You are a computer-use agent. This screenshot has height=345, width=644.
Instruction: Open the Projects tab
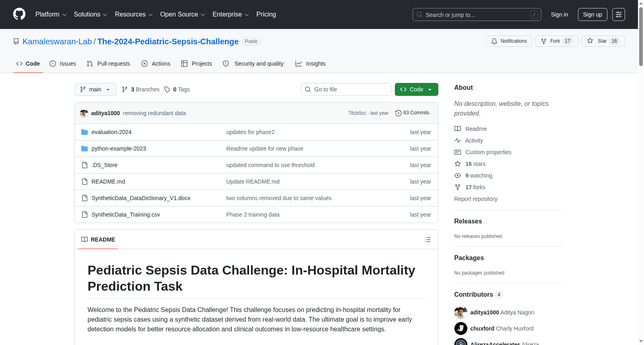click(196, 64)
